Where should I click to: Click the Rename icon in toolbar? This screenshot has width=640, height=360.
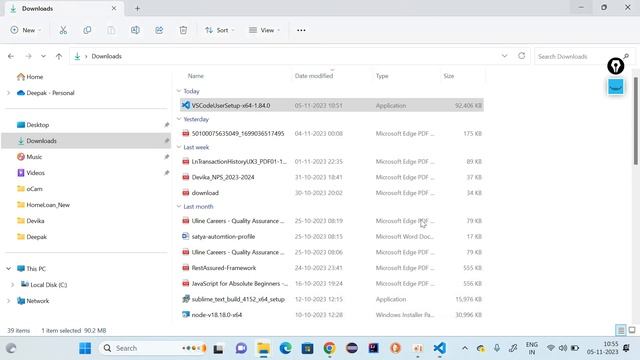tap(135, 30)
